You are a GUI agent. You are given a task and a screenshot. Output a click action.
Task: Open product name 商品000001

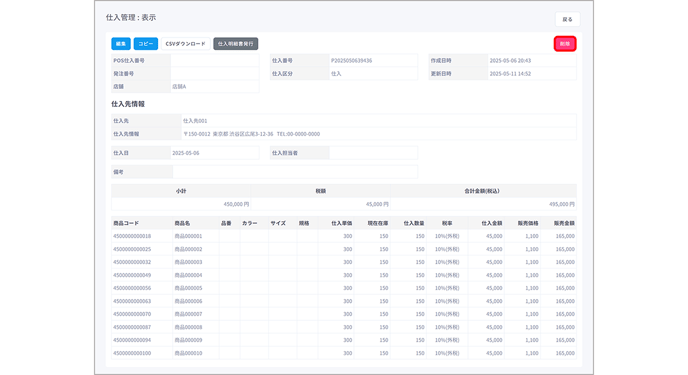click(188, 236)
